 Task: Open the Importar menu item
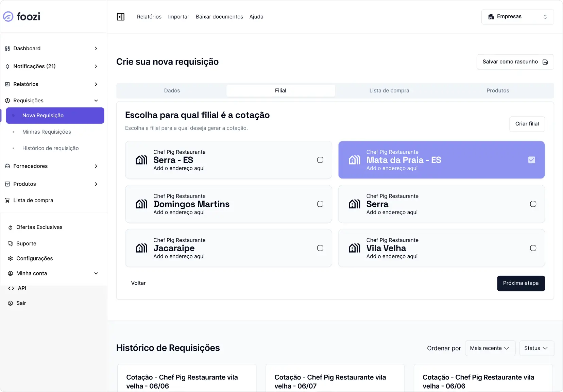[178, 17]
